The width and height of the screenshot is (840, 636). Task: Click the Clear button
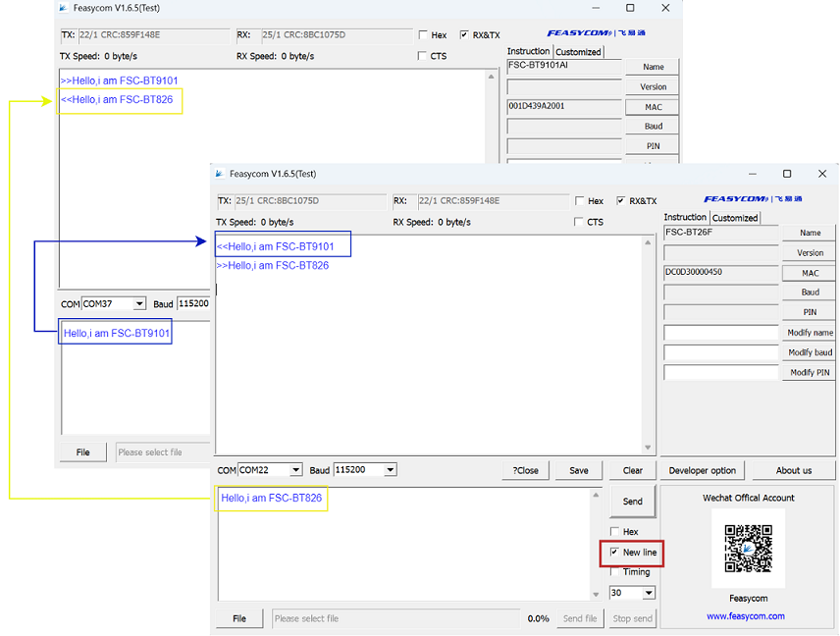(633, 470)
